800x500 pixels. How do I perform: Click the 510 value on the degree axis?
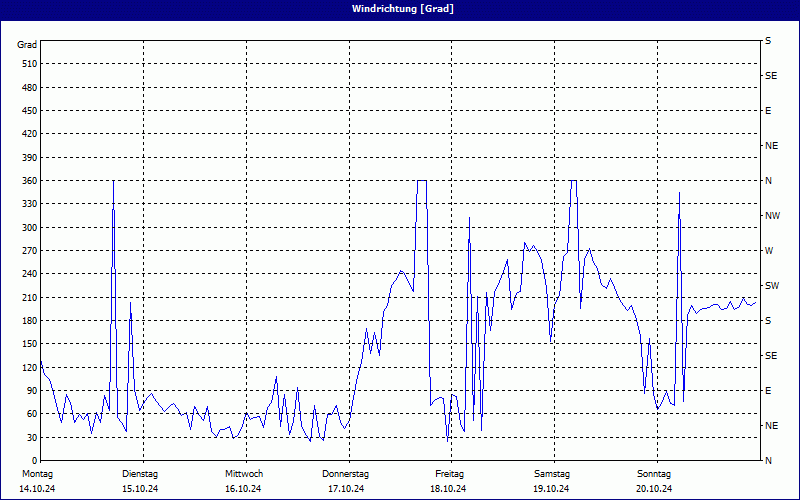[30, 64]
